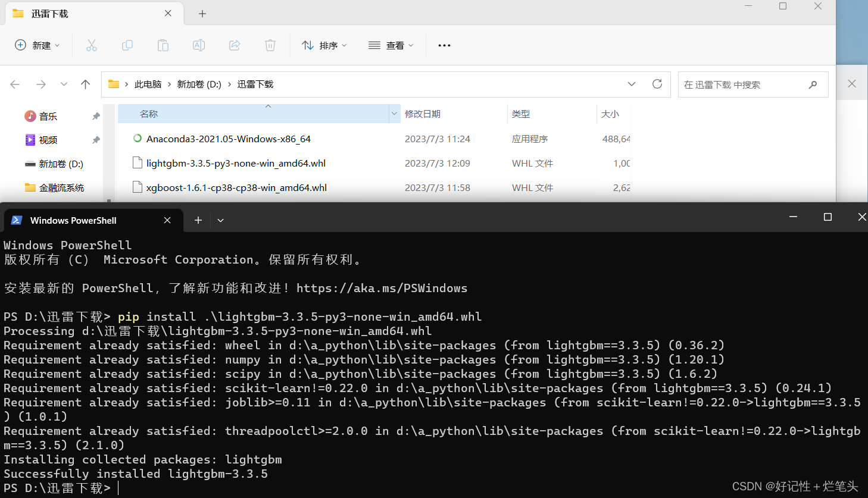
Task: Open the 新建 (New) menu
Action: pyautogui.click(x=37, y=45)
